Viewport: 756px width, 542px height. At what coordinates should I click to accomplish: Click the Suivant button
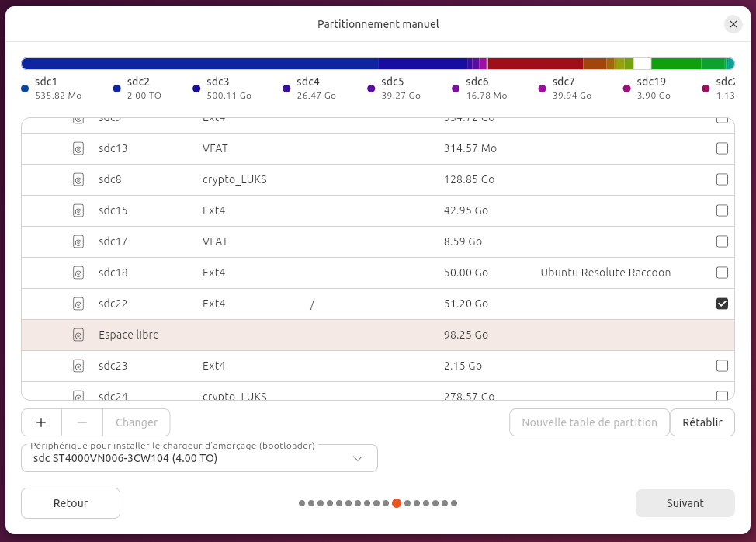pos(685,503)
